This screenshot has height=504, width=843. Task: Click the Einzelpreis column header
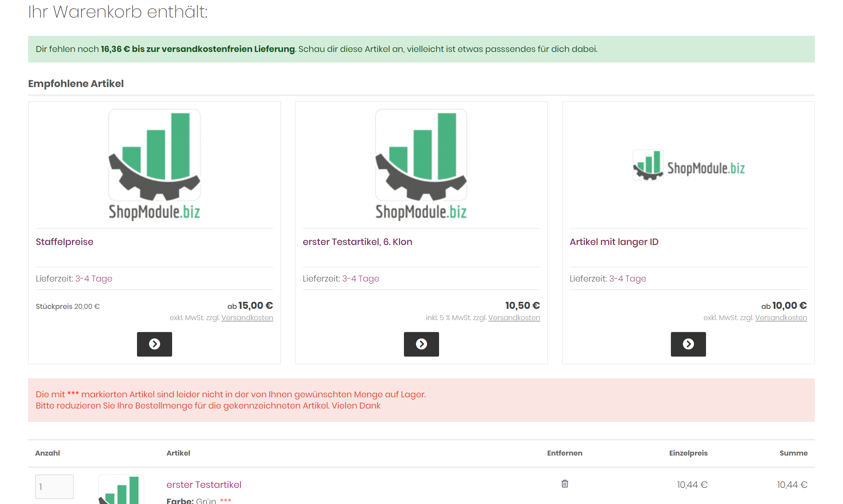click(x=688, y=453)
